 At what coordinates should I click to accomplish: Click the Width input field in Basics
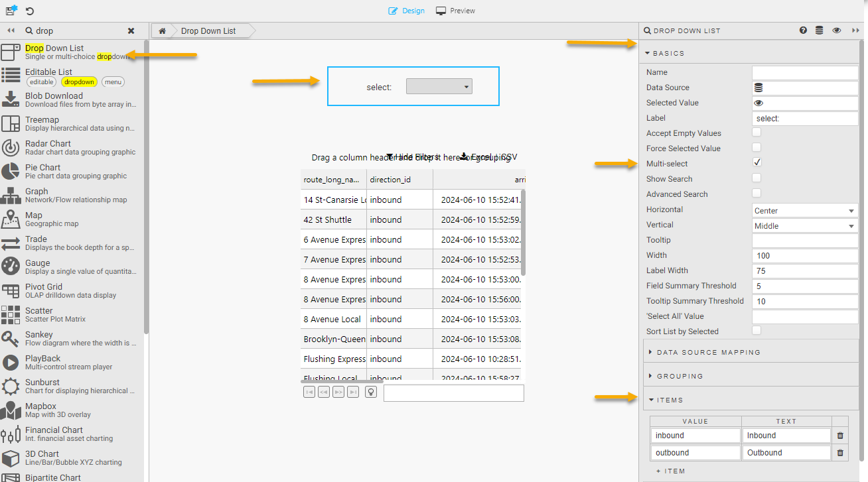click(804, 255)
